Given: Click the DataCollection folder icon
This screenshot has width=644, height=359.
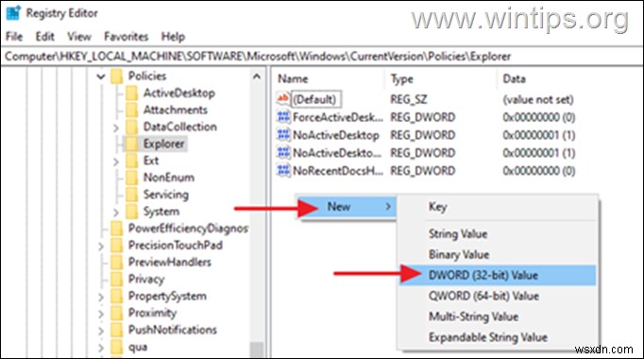Looking at the screenshot, I should point(132,127).
